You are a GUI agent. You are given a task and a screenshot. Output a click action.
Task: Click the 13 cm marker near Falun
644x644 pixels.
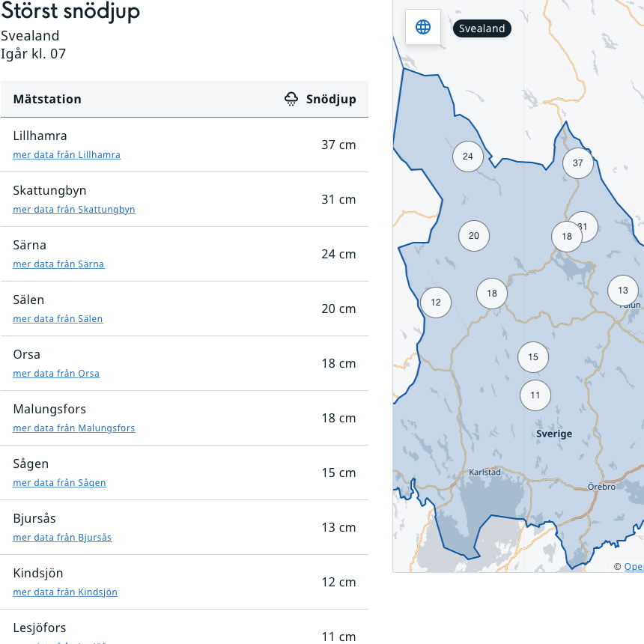623,291
